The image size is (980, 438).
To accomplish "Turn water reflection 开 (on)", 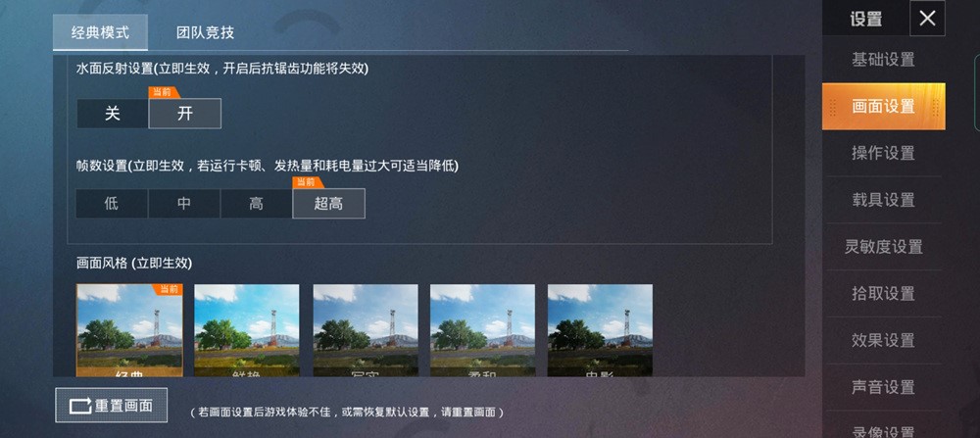I will 185,114.
